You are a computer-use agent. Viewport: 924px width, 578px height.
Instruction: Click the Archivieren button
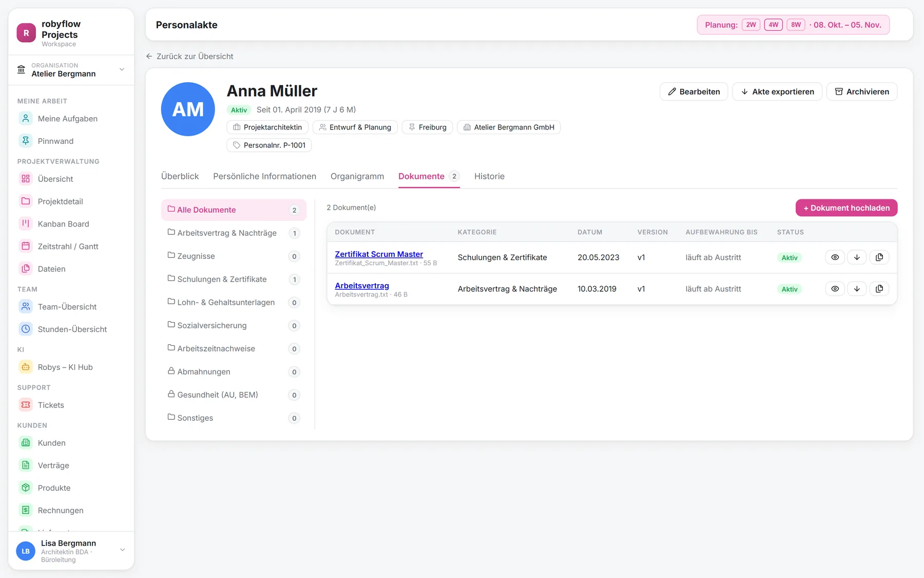pyautogui.click(x=862, y=91)
